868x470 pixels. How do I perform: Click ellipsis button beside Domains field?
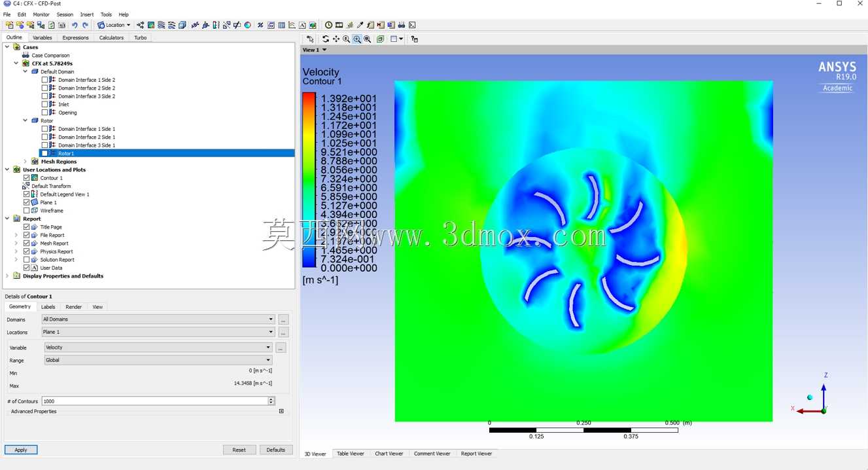click(x=283, y=319)
